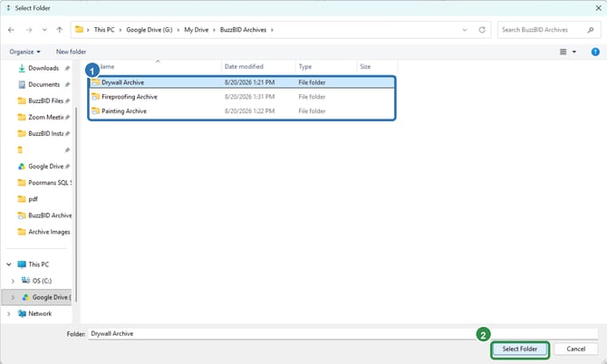Click the Downloads arrow icon
607x364 pixels.
click(22, 68)
